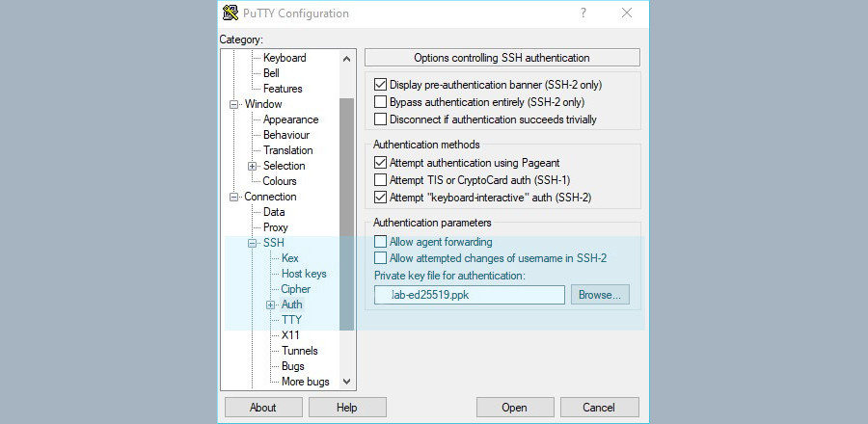Click category list scroll up arrow
868x424 pixels.
click(346, 58)
